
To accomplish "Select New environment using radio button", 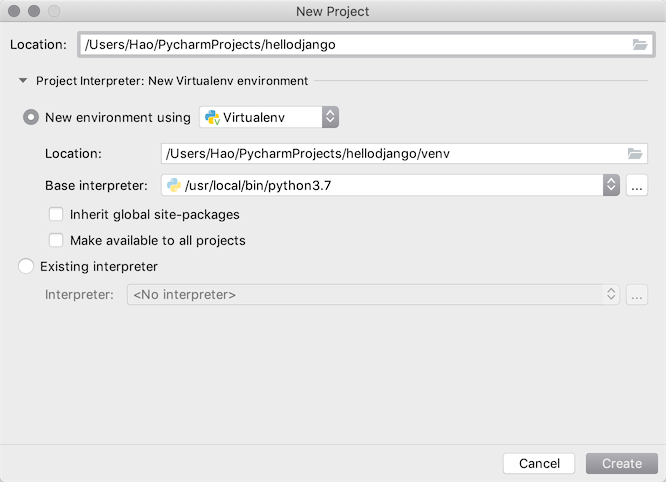I will click(31, 117).
